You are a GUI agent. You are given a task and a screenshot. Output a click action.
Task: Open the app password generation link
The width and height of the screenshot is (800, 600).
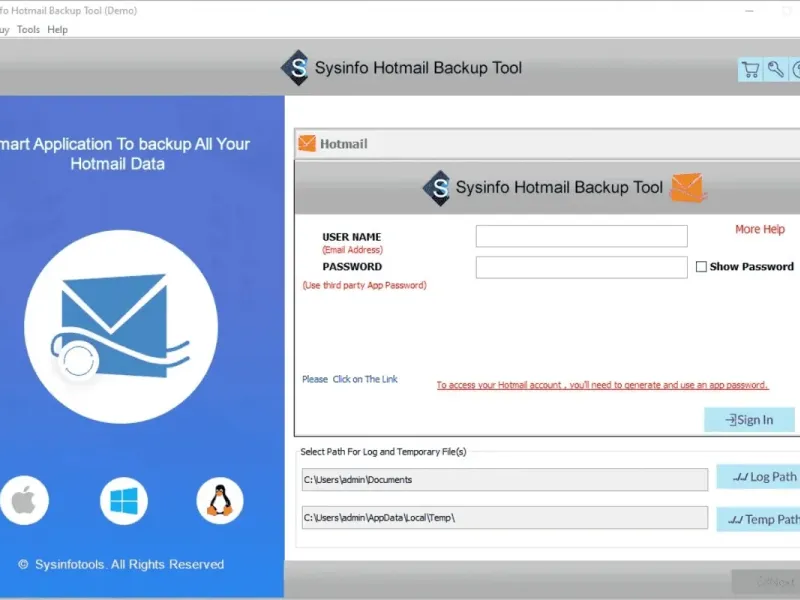pos(602,385)
